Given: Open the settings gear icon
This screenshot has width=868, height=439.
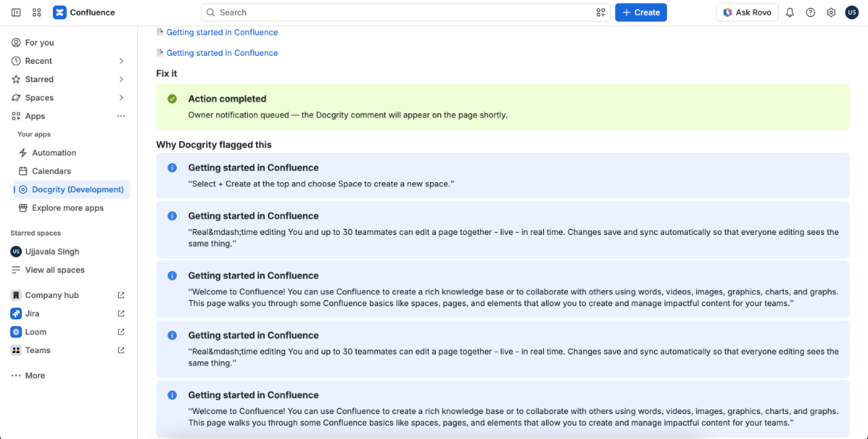Looking at the screenshot, I should pos(831,12).
